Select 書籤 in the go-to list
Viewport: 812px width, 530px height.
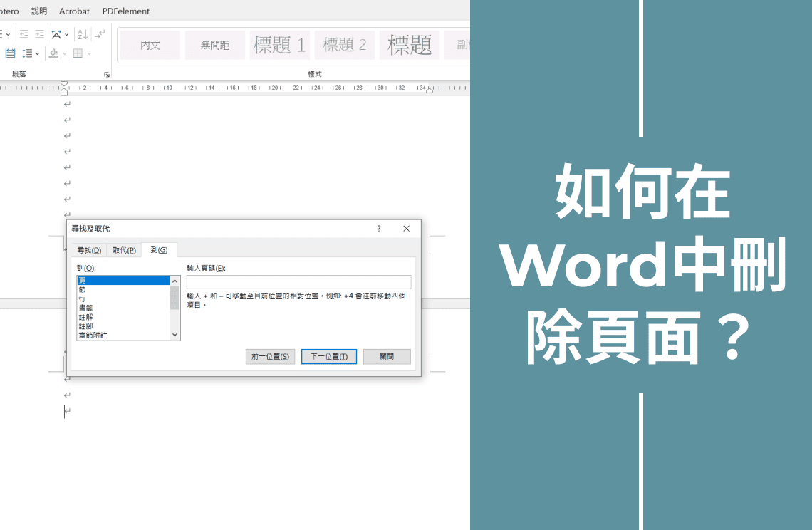123,308
